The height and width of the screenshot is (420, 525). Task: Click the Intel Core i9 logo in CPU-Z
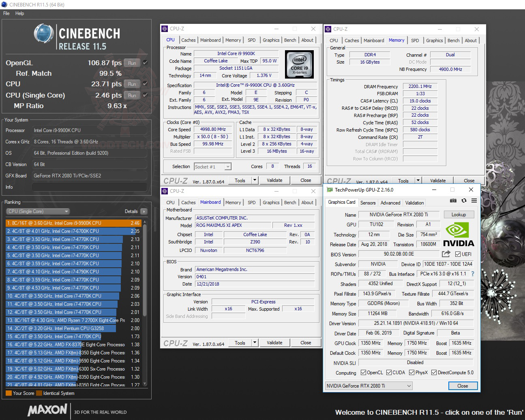click(x=299, y=64)
